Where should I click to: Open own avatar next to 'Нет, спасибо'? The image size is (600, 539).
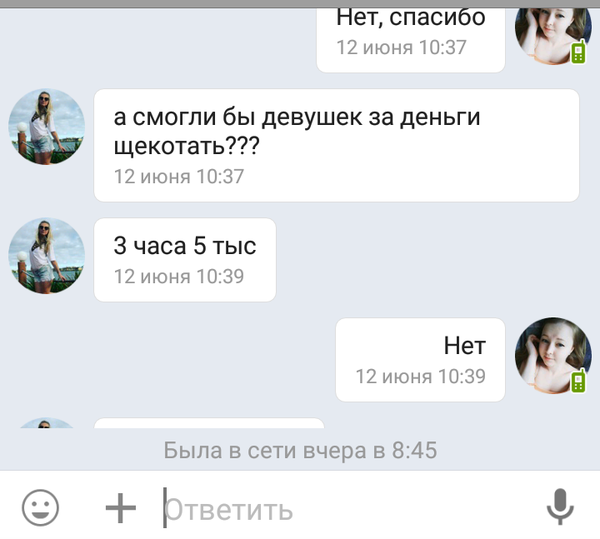click(553, 35)
